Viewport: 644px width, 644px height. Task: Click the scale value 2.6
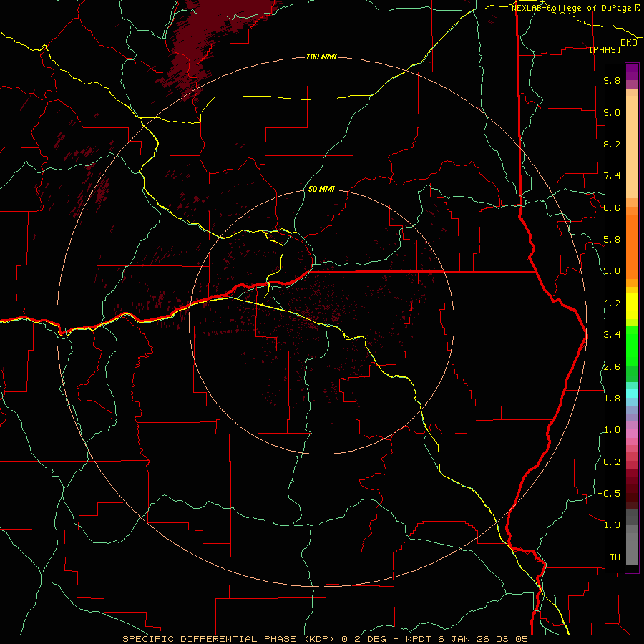click(612, 367)
